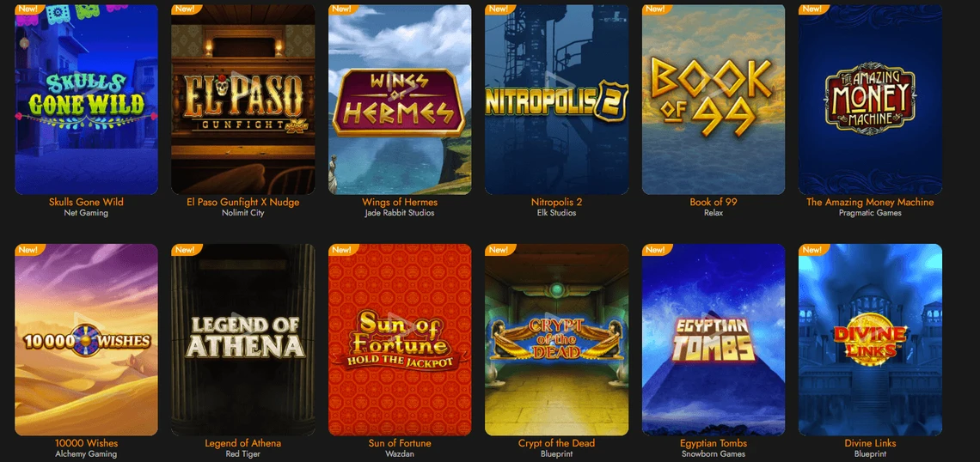Open the Skulls Gone Wild game thumbnail
Viewport: 980px width, 462px height.
(x=86, y=100)
